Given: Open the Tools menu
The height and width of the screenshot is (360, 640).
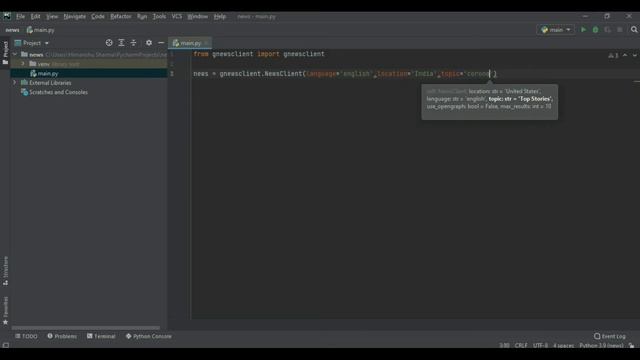Looking at the screenshot, I should click(159, 16).
